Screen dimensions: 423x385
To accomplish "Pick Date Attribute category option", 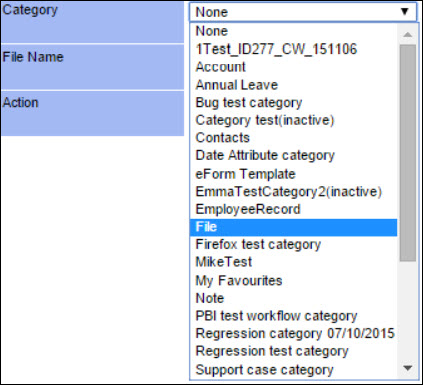I will [x=294, y=156].
